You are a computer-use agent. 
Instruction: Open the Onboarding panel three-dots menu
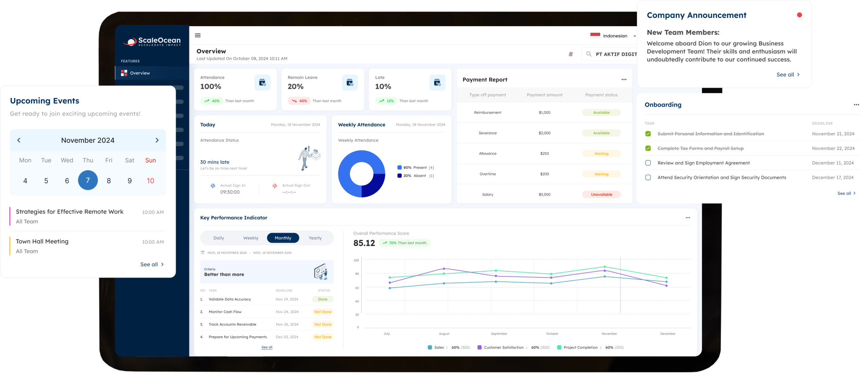[856, 105]
